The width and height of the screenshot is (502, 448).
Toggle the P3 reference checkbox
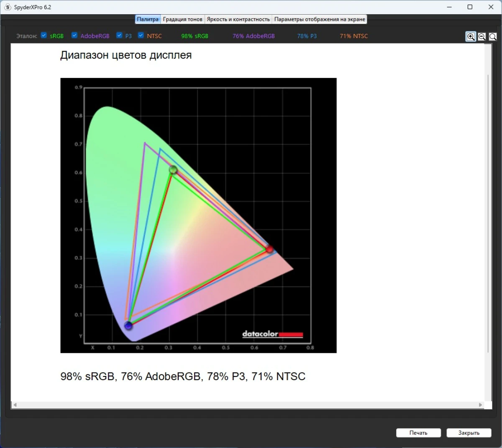point(119,35)
